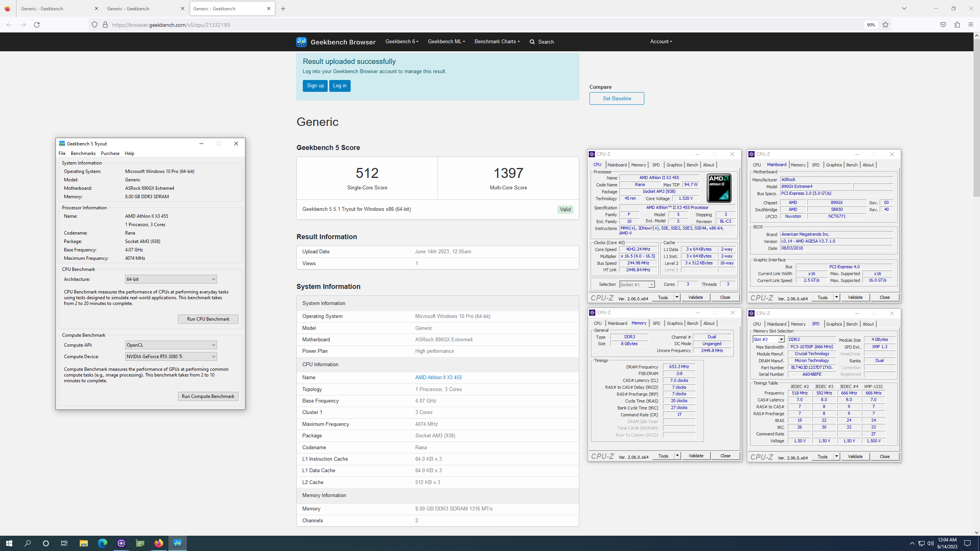Screen dimensions: 980x551
Task: Click the Save to Pocket icon
Action: tap(943, 25)
